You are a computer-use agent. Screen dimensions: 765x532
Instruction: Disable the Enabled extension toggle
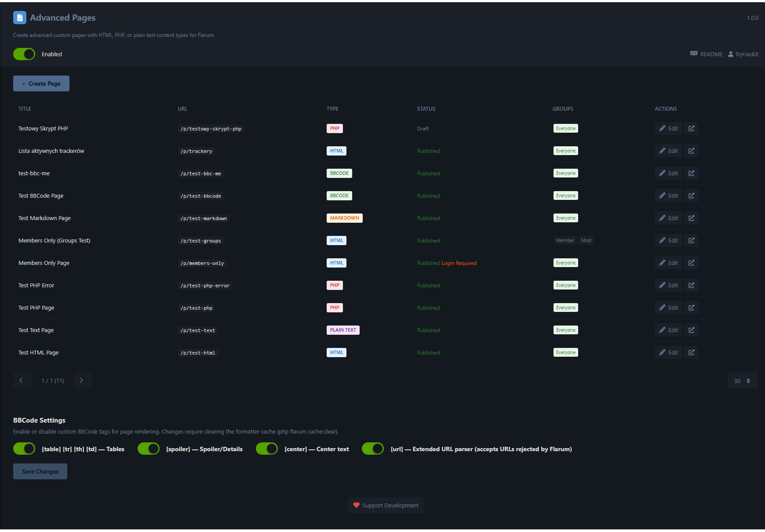[24, 54]
